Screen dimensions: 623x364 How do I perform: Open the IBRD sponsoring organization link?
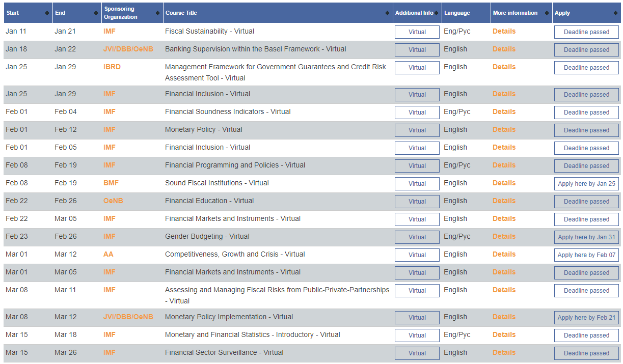112,67
